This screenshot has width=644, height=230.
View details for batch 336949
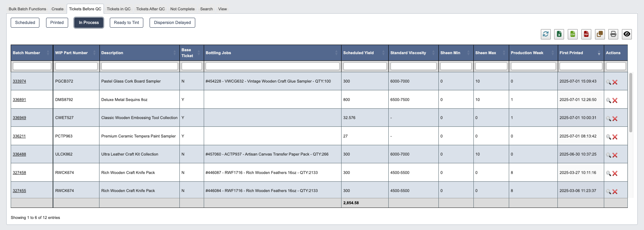pyautogui.click(x=608, y=119)
